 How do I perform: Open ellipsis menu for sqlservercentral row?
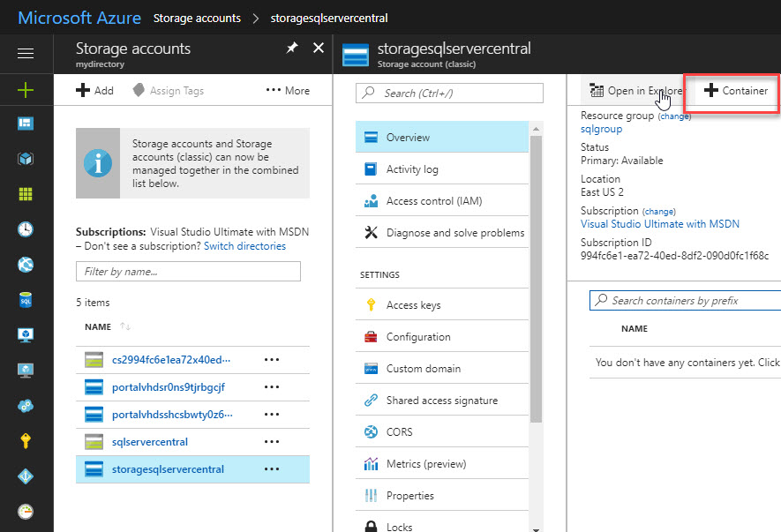tap(272, 441)
